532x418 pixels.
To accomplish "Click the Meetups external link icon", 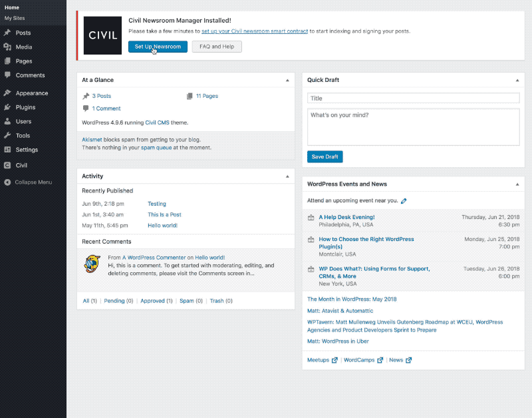I will [x=334, y=360].
